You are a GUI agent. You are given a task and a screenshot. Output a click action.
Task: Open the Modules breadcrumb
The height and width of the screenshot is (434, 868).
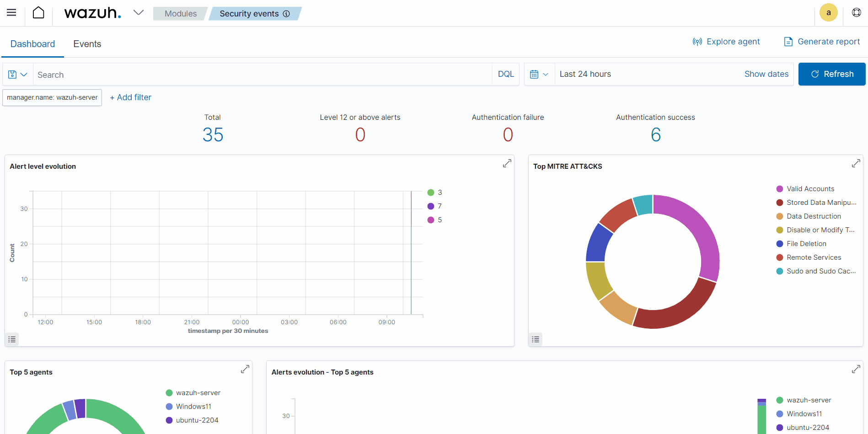(181, 14)
